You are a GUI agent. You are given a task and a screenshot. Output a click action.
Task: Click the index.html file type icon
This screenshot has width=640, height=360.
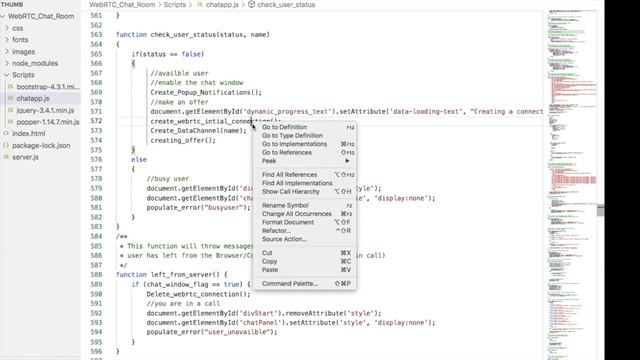pos(6,133)
